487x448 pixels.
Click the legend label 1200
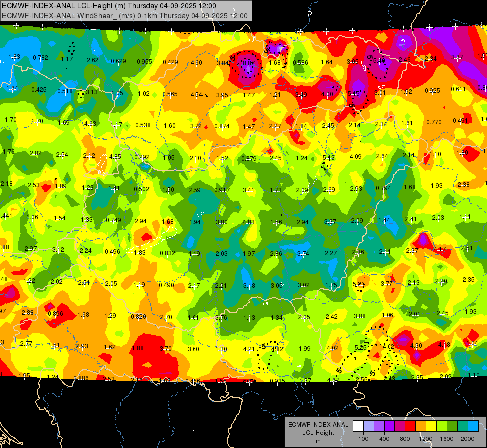point(426,439)
